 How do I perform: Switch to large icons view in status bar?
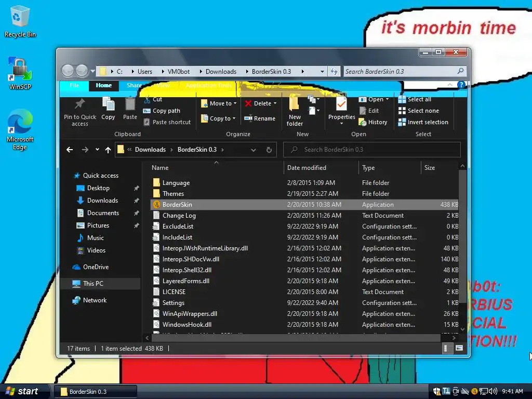[459, 348]
